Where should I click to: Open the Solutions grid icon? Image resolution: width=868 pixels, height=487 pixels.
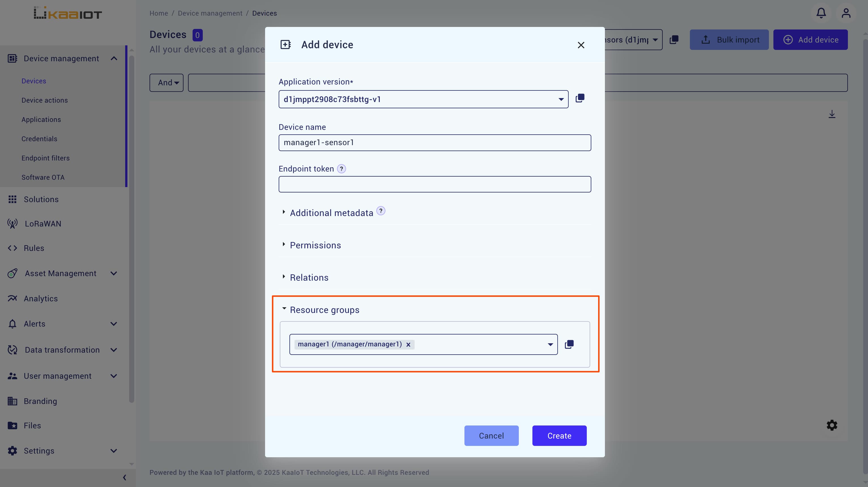(x=12, y=199)
